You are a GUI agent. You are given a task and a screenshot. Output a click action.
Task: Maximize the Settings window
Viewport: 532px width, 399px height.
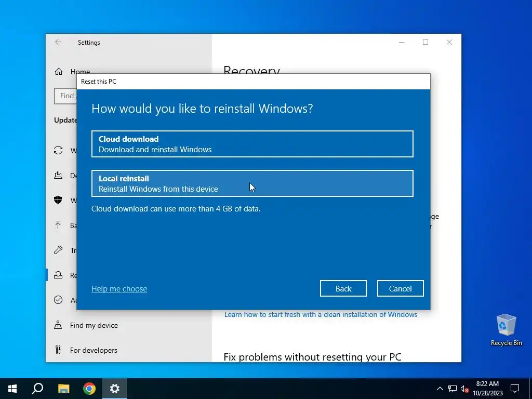pyautogui.click(x=425, y=42)
